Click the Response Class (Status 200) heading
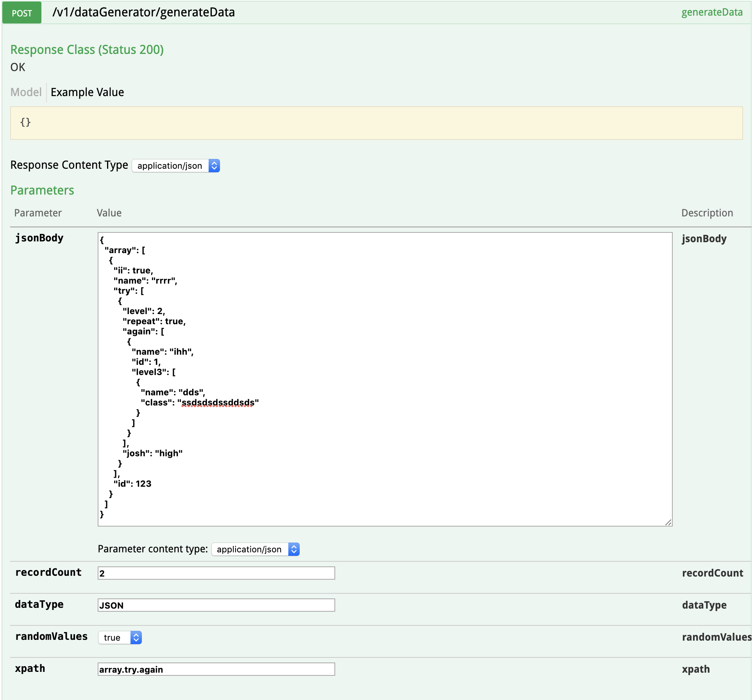This screenshot has height=700, width=754. 87,50
